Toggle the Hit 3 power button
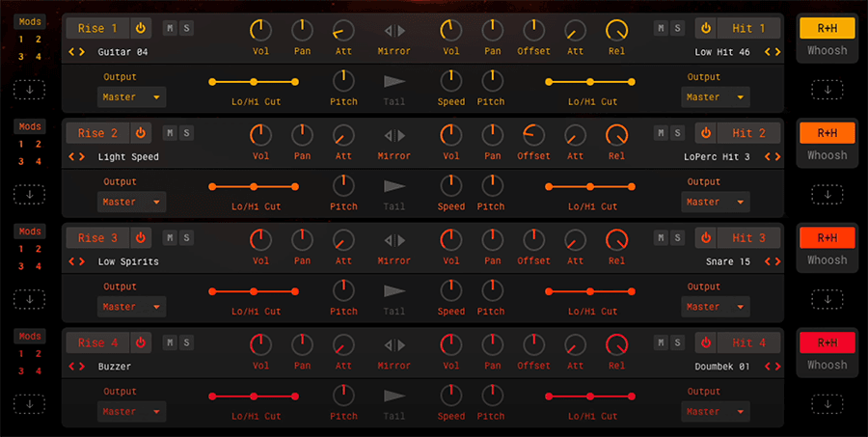Image resolution: width=868 pixels, height=437 pixels. [706, 237]
